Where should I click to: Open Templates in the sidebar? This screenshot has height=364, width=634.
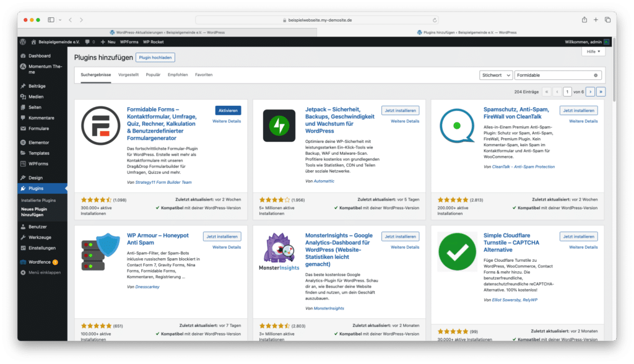click(x=39, y=153)
